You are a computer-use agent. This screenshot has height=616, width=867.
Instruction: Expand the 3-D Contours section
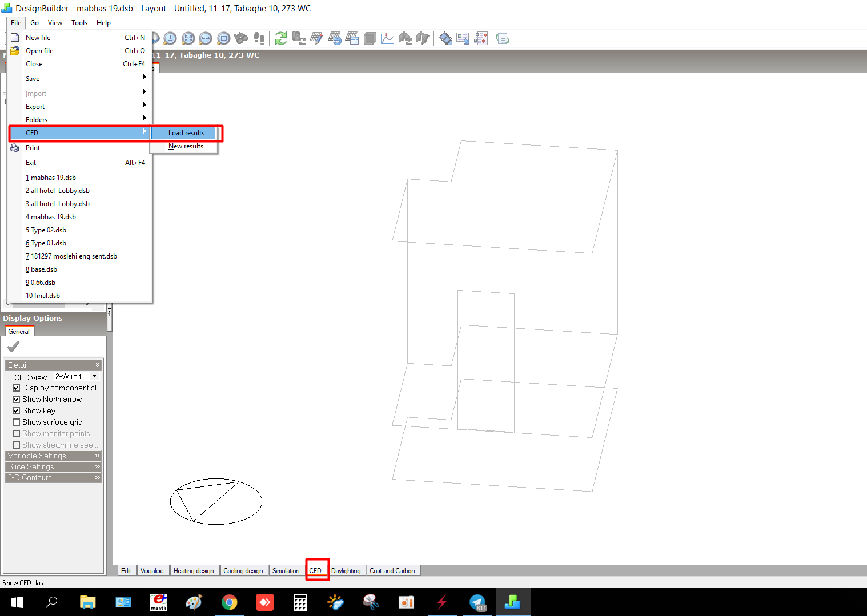point(53,477)
